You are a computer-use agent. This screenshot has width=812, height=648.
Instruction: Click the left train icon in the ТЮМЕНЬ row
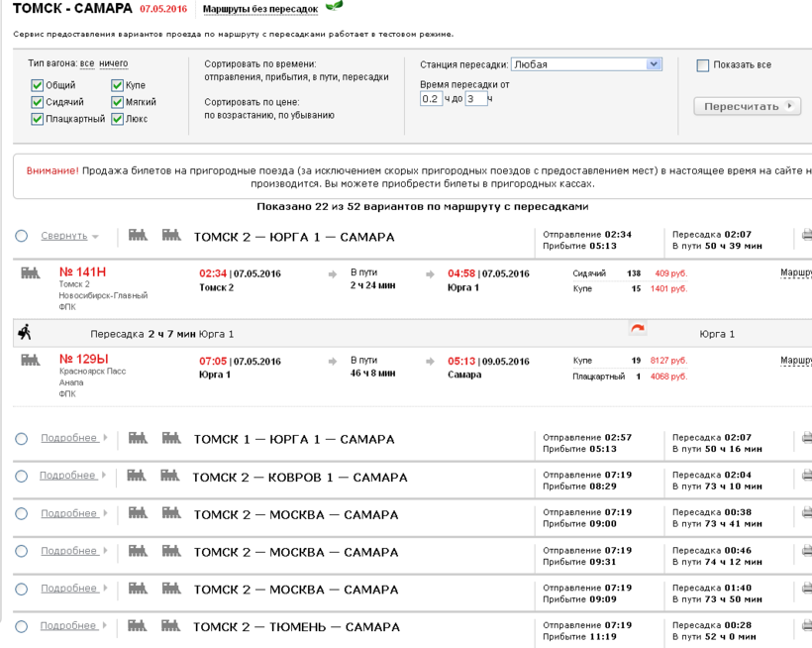[x=137, y=626]
